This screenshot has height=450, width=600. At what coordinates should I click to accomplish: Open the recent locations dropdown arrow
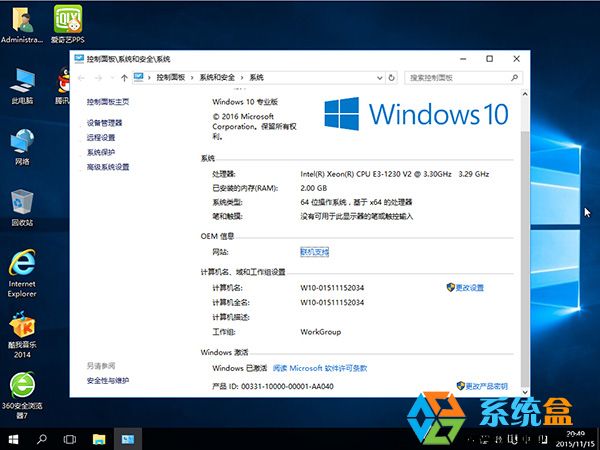111,77
